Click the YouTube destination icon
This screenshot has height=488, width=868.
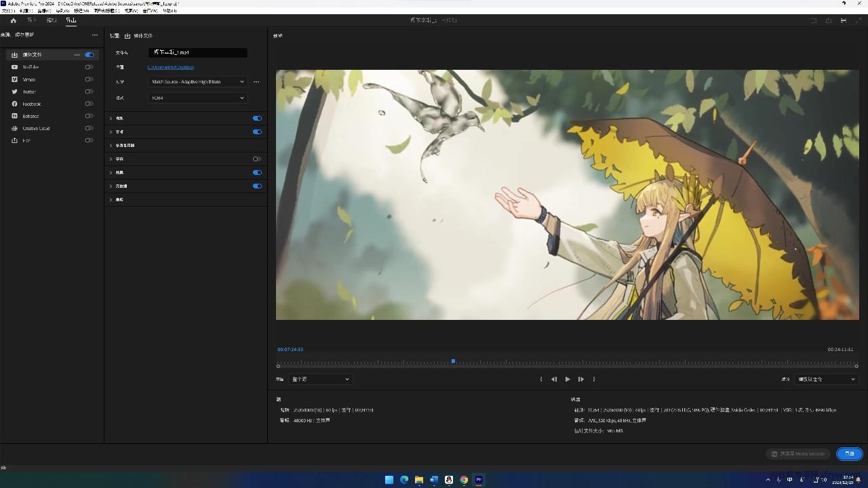click(14, 67)
